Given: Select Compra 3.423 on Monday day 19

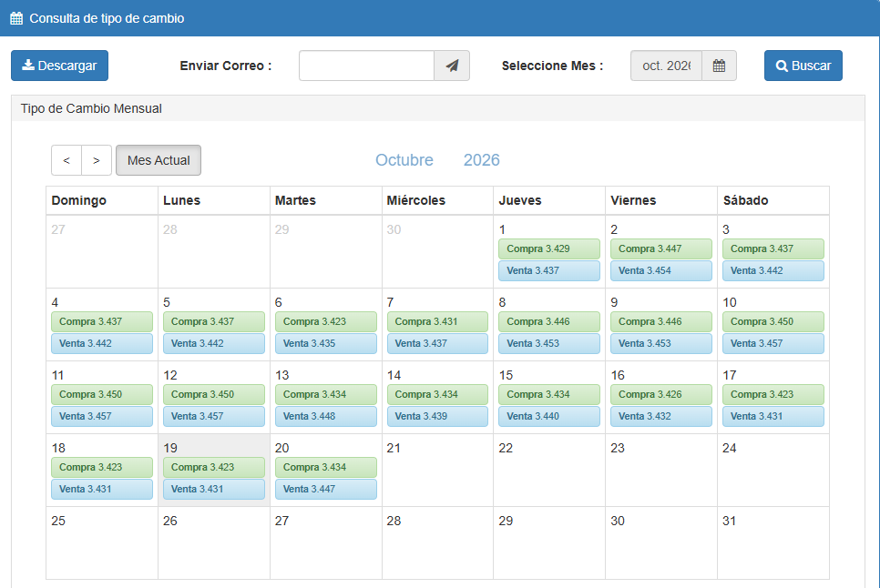Looking at the screenshot, I should click(214, 468).
